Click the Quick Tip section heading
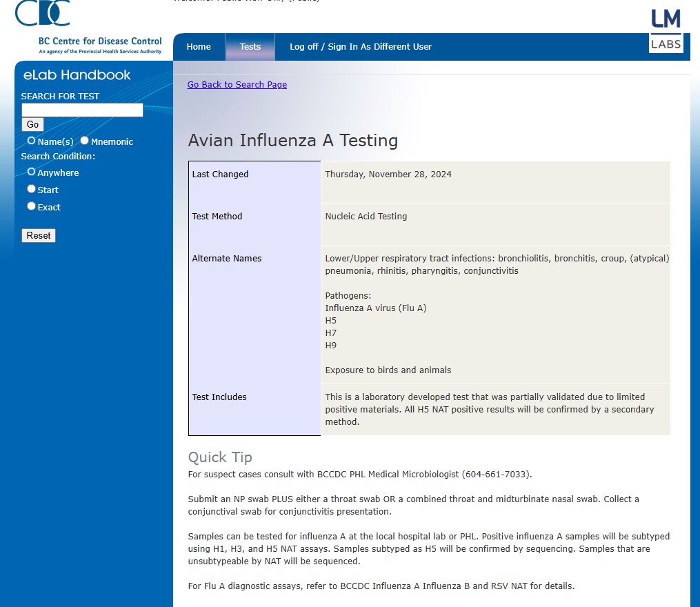 (x=220, y=457)
